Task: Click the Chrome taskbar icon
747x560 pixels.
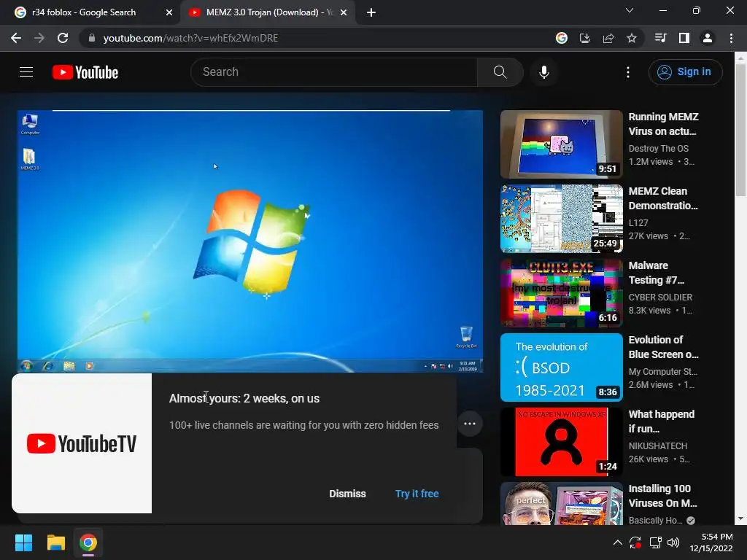Action: point(88,542)
